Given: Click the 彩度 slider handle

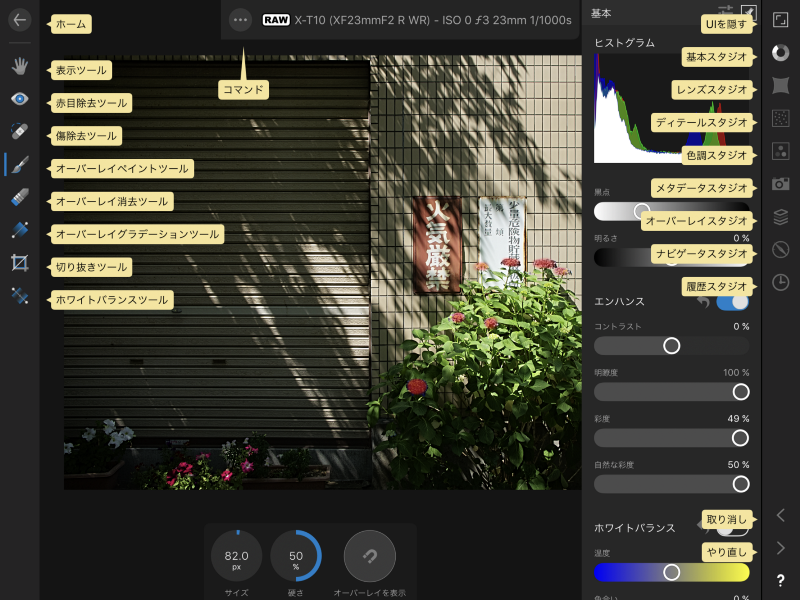Looking at the screenshot, I should pos(740,438).
